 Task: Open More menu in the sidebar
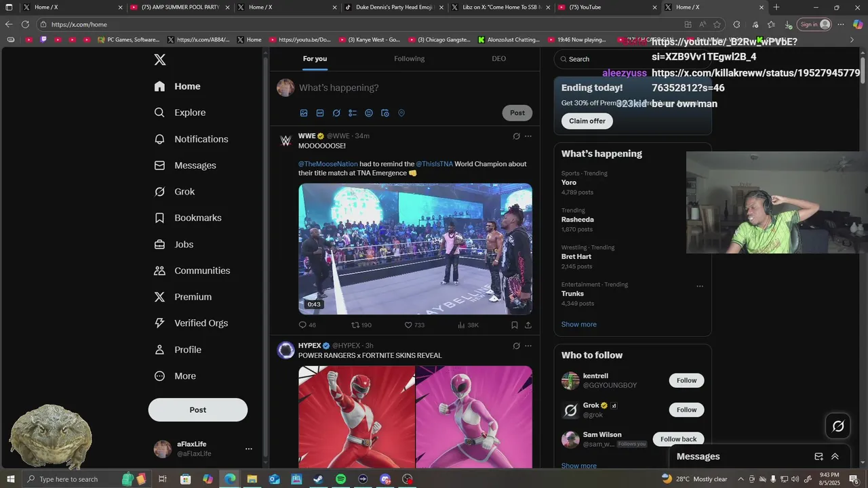click(x=175, y=376)
